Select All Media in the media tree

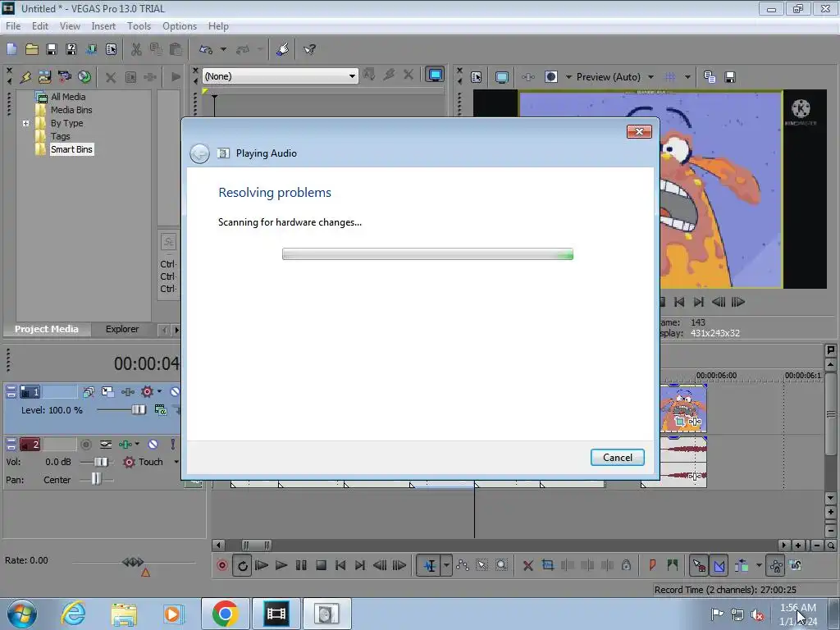pyautogui.click(x=68, y=97)
